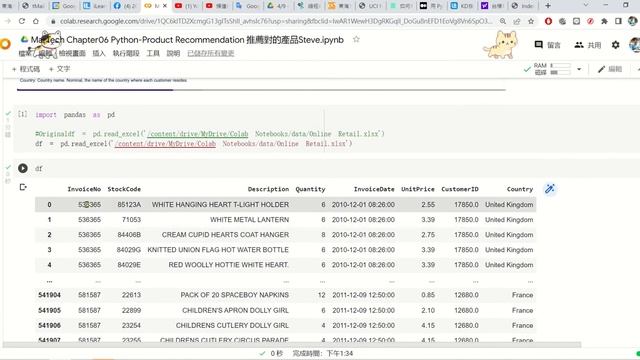Viewport: 640px width, 360px height.
Task: Click the Quantity column header
Action: coord(310,189)
